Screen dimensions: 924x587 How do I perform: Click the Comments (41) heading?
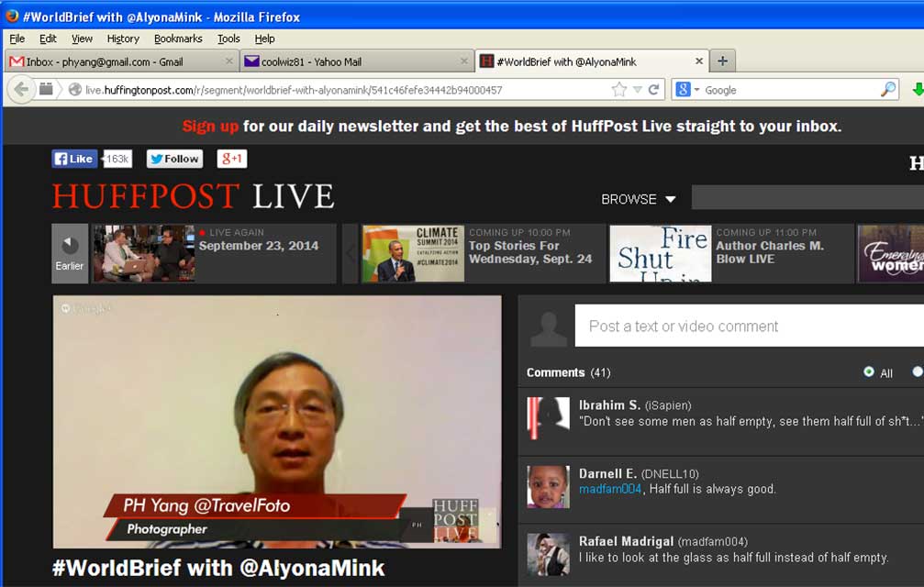click(x=569, y=372)
